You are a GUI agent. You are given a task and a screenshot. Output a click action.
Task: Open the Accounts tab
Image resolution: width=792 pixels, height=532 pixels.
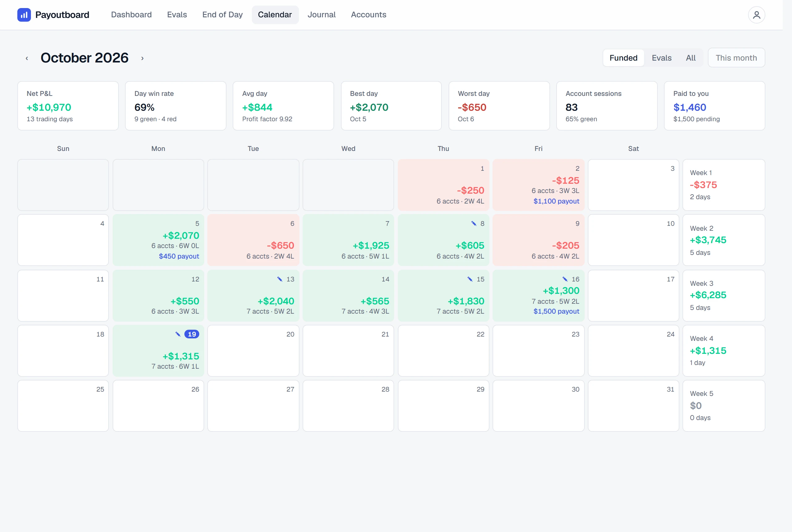coord(368,15)
